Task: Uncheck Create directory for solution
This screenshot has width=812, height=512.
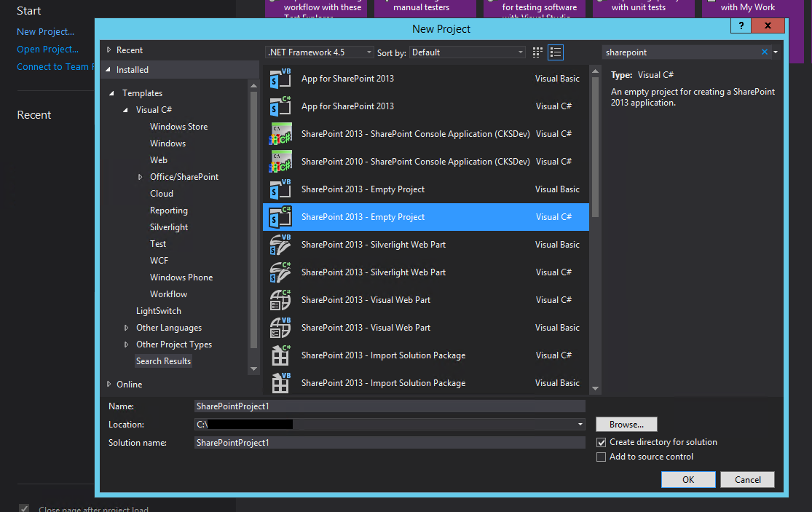Action: point(601,441)
